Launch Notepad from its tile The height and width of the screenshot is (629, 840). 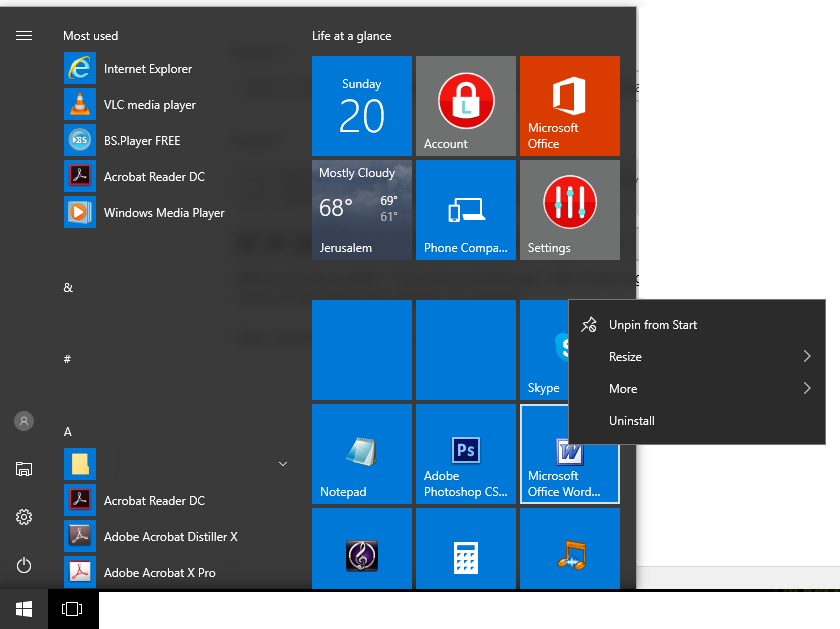pyautogui.click(x=362, y=453)
